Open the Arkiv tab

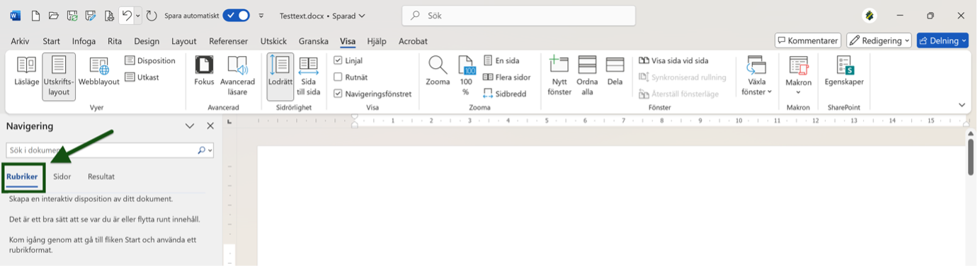(20, 41)
